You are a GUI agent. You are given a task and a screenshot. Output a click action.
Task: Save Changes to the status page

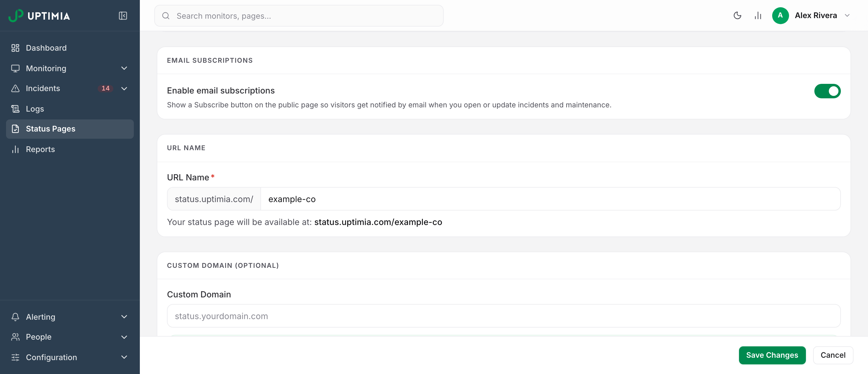tap(772, 355)
